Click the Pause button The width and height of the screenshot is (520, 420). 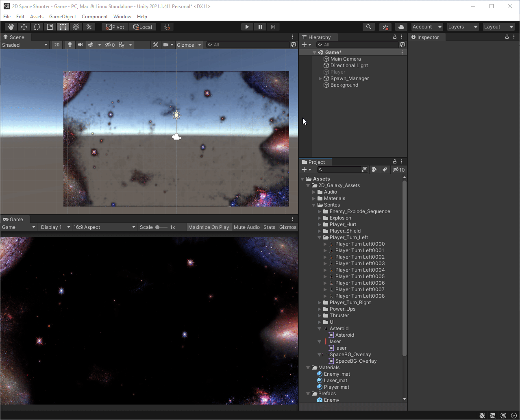[260, 27]
